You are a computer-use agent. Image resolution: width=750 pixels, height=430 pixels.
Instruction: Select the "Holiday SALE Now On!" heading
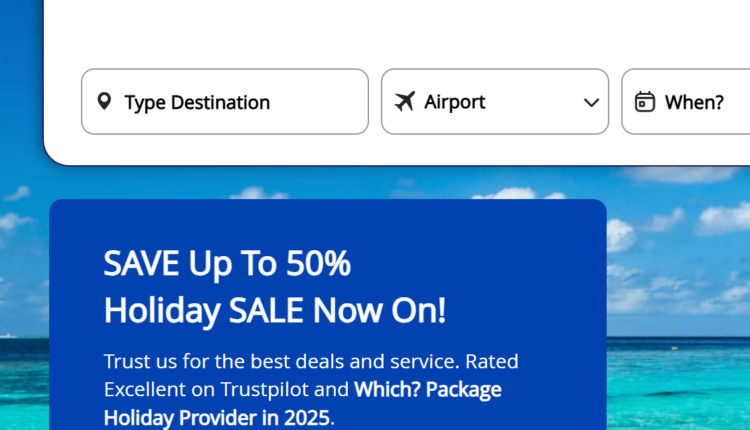click(275, 311)
